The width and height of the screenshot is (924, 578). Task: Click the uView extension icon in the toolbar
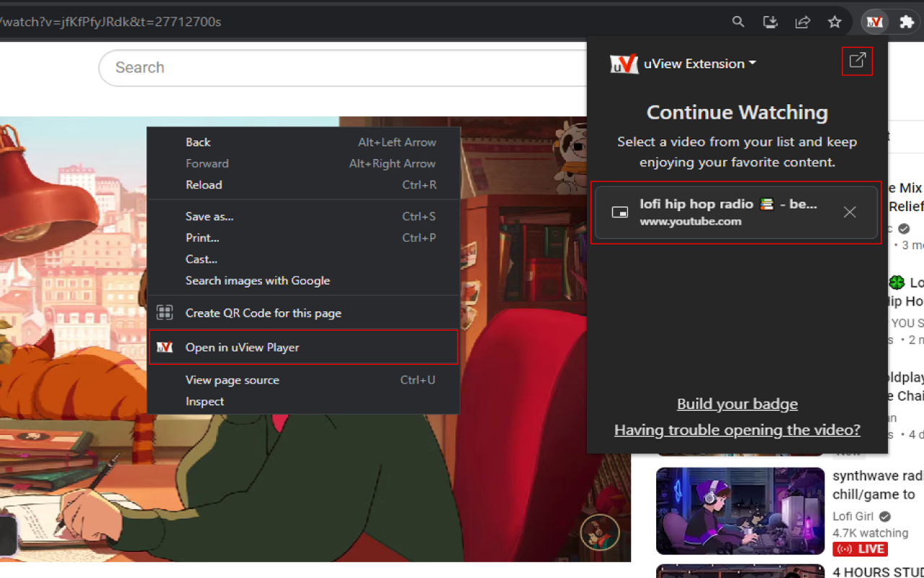[874, 22]
